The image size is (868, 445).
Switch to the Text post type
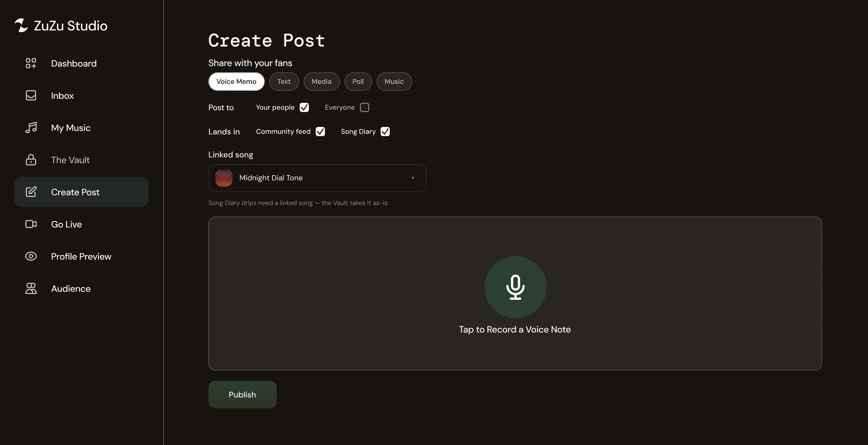pos(284,81)
